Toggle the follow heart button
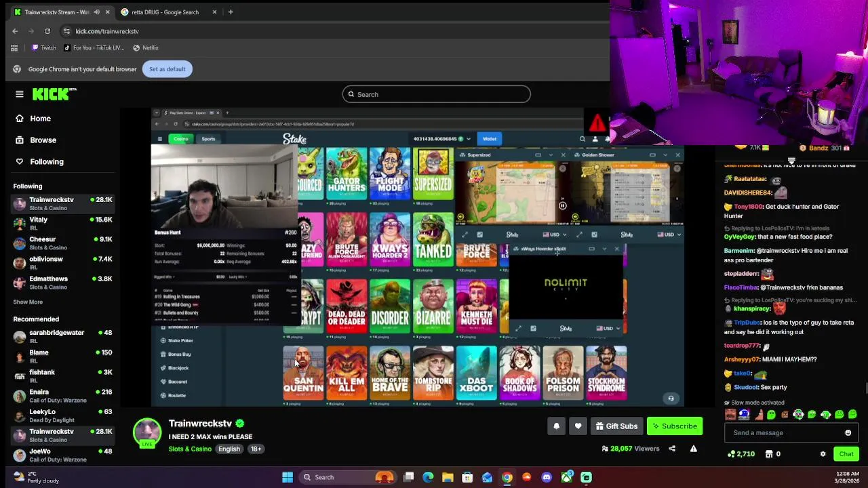 click(578, 426)
